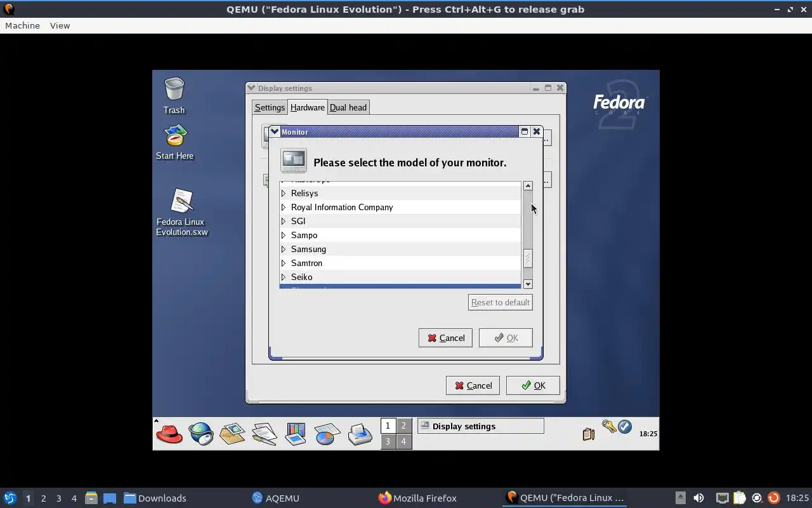Click the orange power tray icon
The height and width of the screenshot is (508, 812).
(773, 498)
